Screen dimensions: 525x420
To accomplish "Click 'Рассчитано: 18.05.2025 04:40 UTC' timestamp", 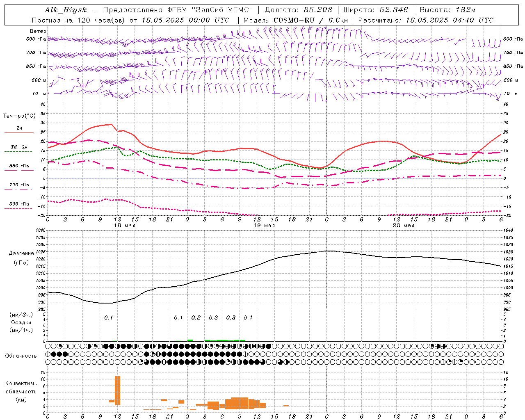I will [x=426, y=20].
